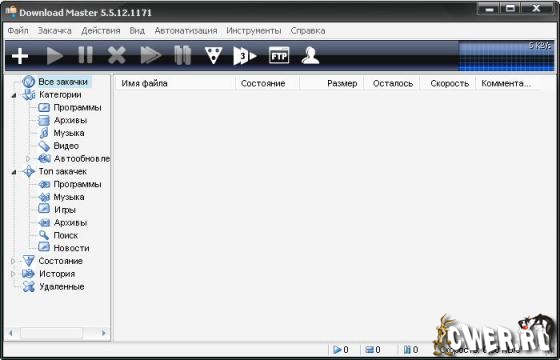Delete download with the X toolbar icon
Image resolution: width=560 pixels, height=360 pixels.
click(x=116, y=56)
